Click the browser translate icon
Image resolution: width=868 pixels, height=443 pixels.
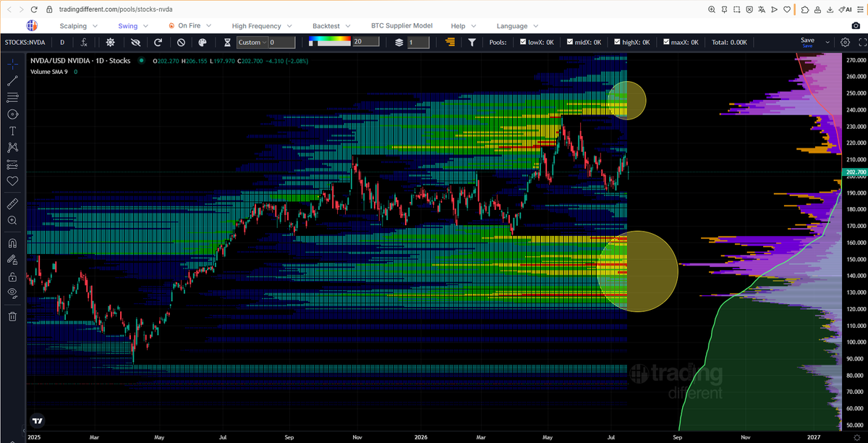coord(761,9)
